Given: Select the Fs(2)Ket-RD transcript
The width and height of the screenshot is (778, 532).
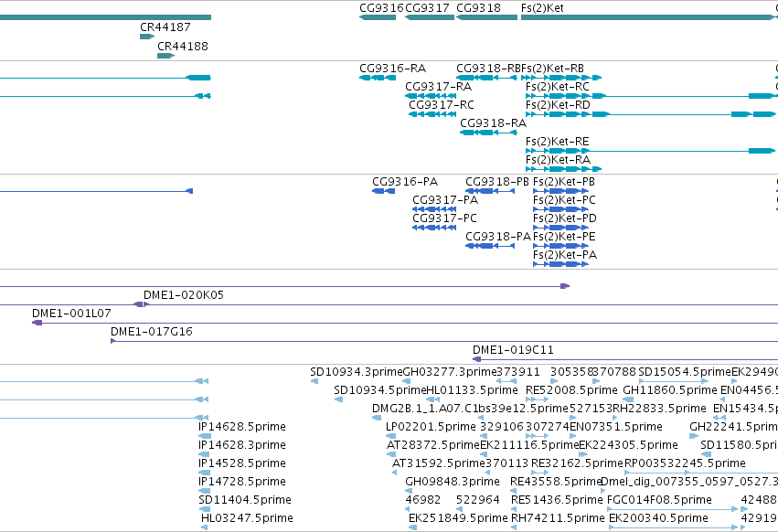Looking at the screenshot, I should click(650, 114).
